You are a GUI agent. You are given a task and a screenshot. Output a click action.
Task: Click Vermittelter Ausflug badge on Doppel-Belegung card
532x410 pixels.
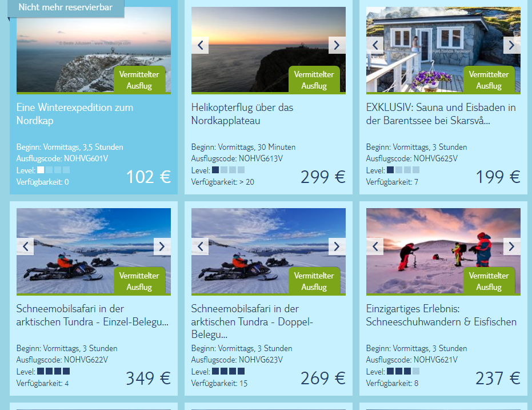click(314, 281)
